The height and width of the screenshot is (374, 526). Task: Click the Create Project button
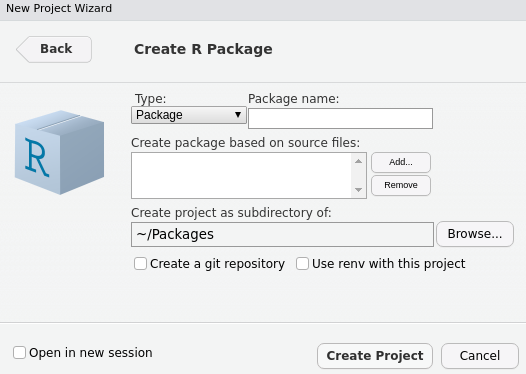click(375, 356)
